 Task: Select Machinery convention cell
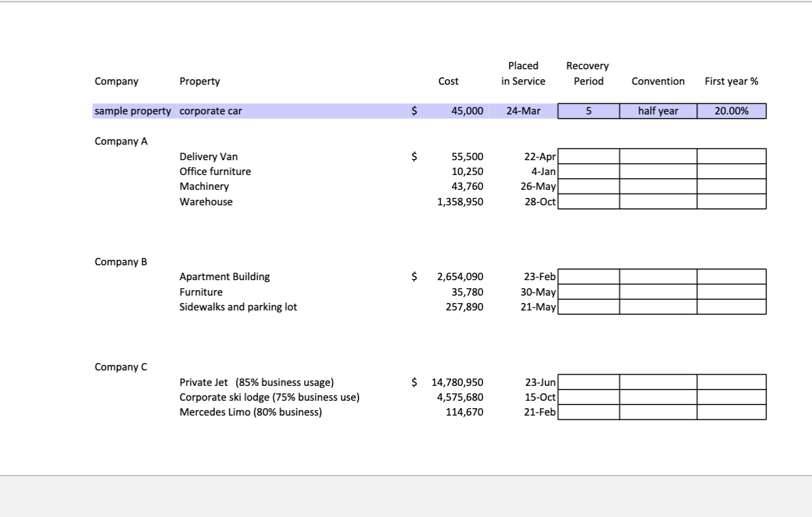[x=658, y=186]
